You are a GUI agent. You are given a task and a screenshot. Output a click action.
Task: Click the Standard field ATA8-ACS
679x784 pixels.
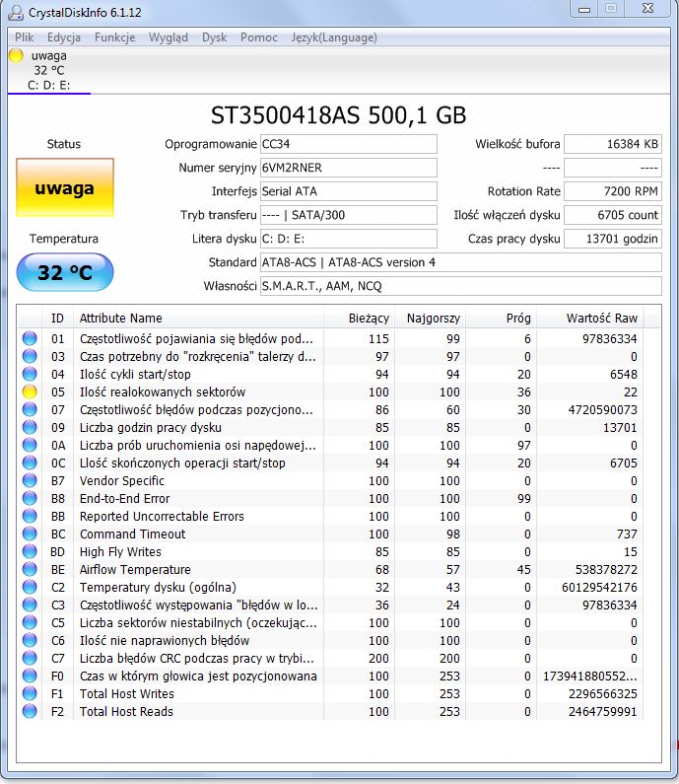[461, 262]
